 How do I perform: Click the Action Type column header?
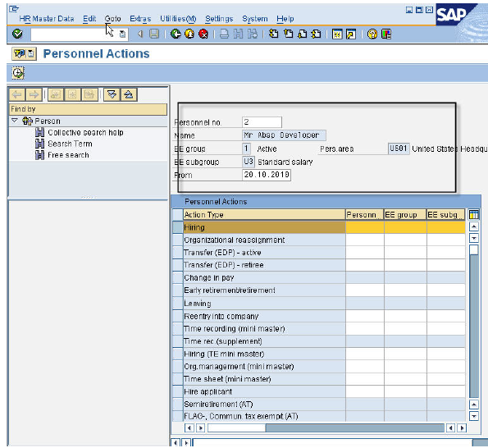coord(264,214)
